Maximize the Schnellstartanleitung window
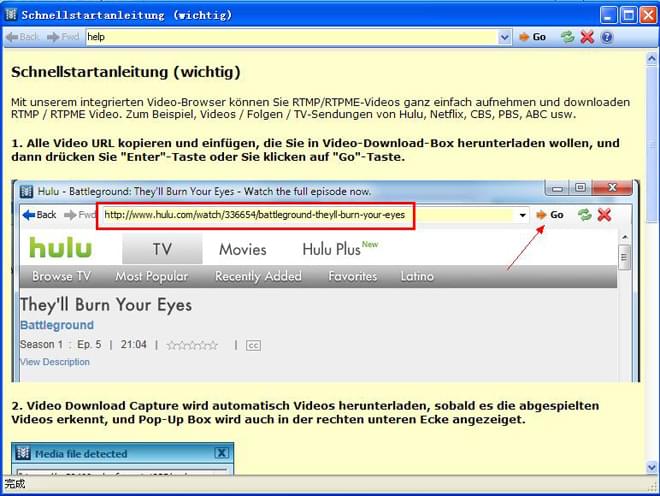 [629, 16]
